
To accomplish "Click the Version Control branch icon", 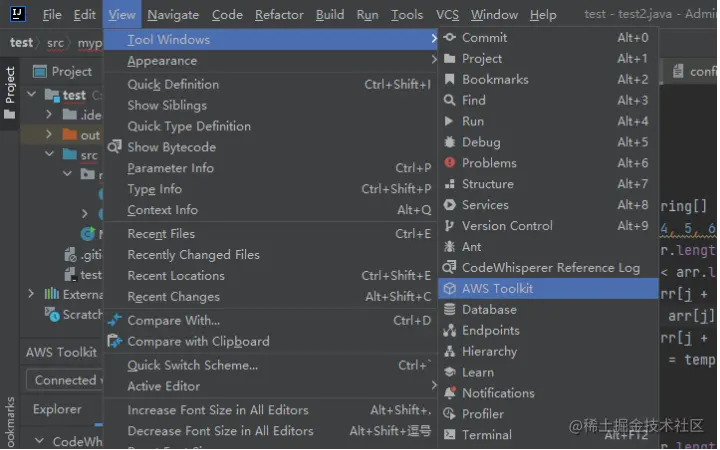I will pos(449,226).
